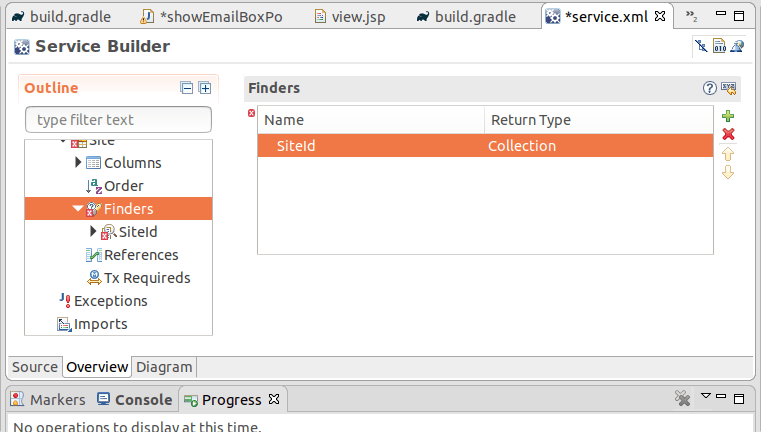Collapse all nodes in Outline panel
This screenshot has width=761, height=432.
click(187, 88)
